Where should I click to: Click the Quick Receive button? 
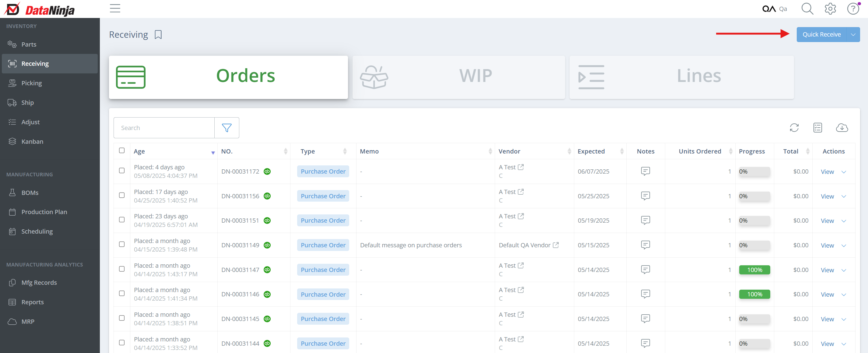click(x=821, y=35)
